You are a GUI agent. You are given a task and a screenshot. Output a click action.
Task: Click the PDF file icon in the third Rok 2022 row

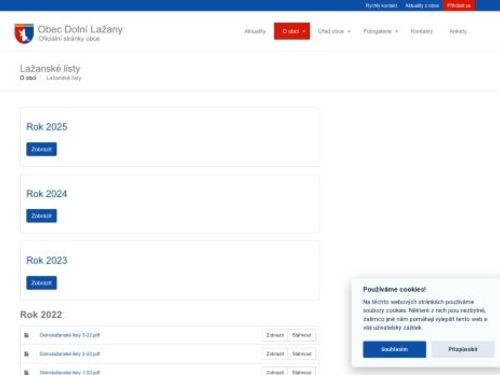pos(26,372)
